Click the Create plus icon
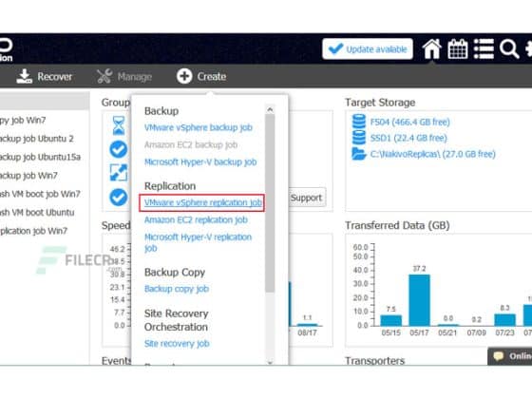The image size is (532, 399). tap(184, 76)
